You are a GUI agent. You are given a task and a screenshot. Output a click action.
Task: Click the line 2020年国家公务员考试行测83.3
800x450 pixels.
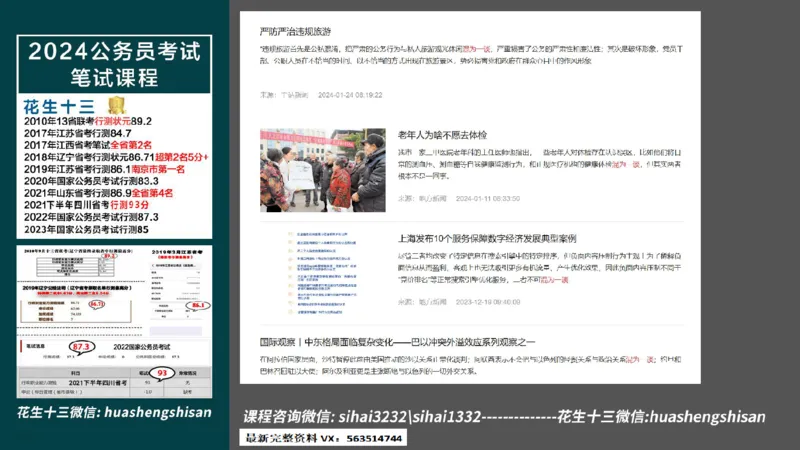coord(91,181)
